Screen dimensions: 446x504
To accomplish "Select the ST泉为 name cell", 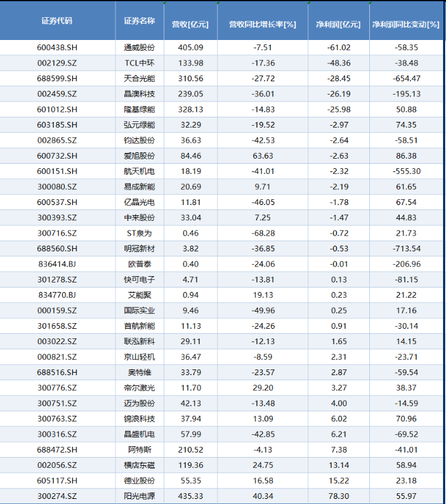I will pyautogui.click(x=140, y=233).
